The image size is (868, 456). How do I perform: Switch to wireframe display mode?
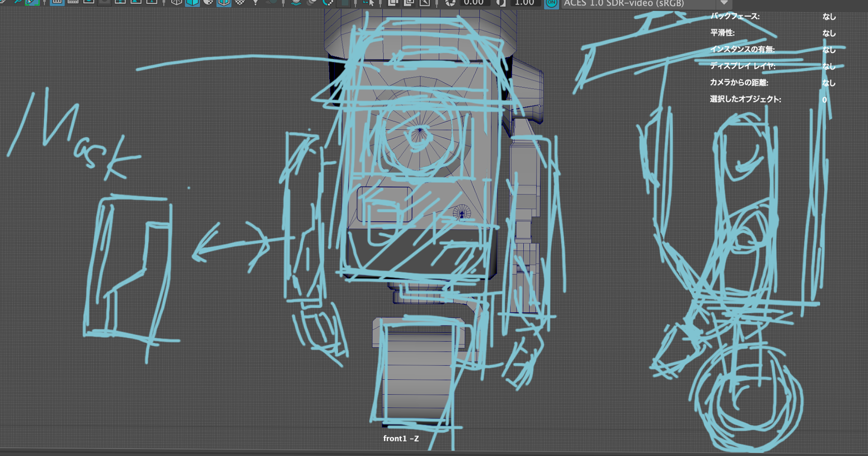click(177, 2)
